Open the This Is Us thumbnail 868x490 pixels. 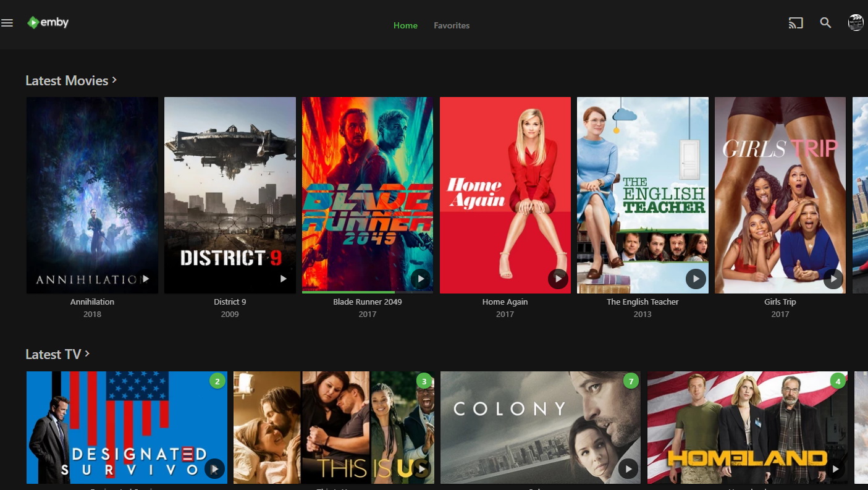334,428
